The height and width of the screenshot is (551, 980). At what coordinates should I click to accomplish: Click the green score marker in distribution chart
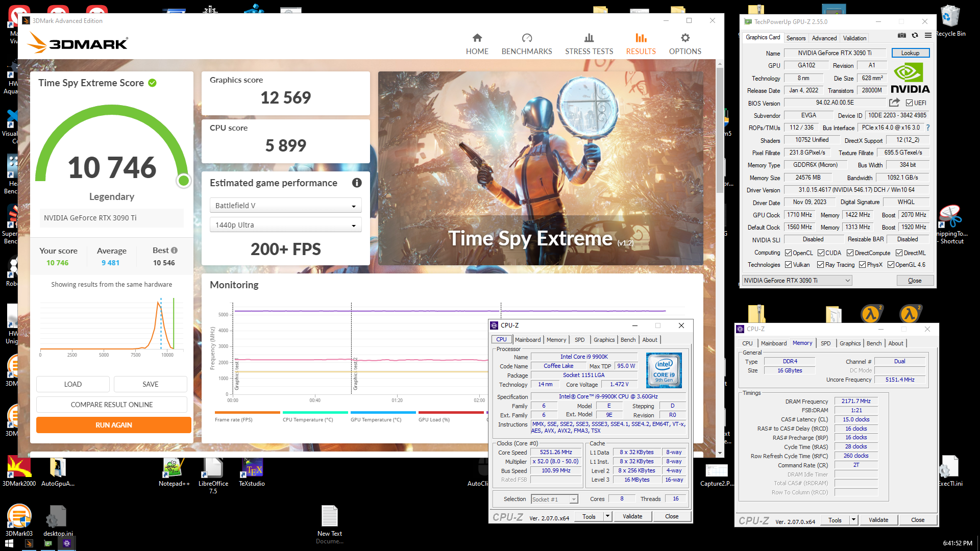click(x=174, y=323)
